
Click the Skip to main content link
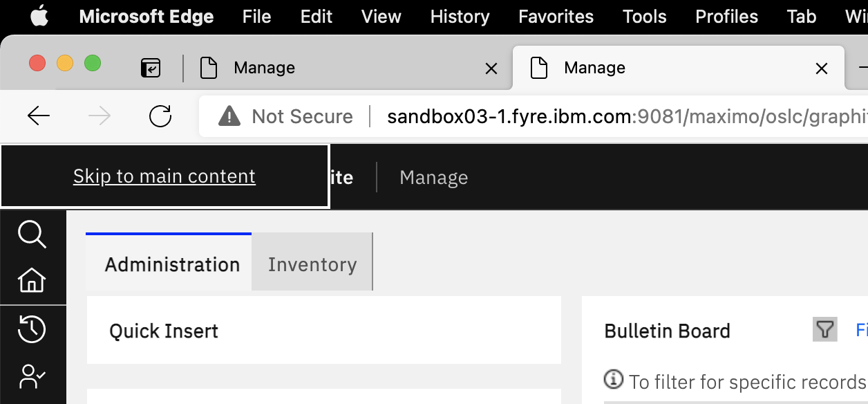point(164,176)
